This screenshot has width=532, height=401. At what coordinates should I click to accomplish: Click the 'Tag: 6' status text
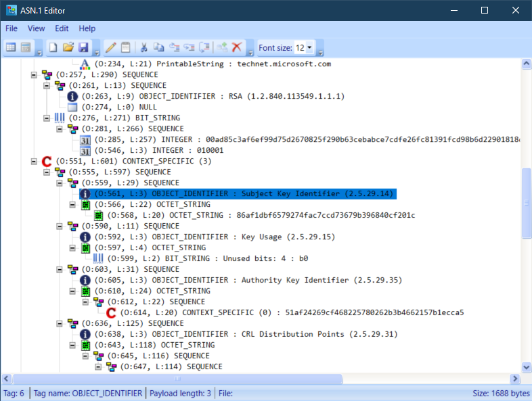coord(14,393)
